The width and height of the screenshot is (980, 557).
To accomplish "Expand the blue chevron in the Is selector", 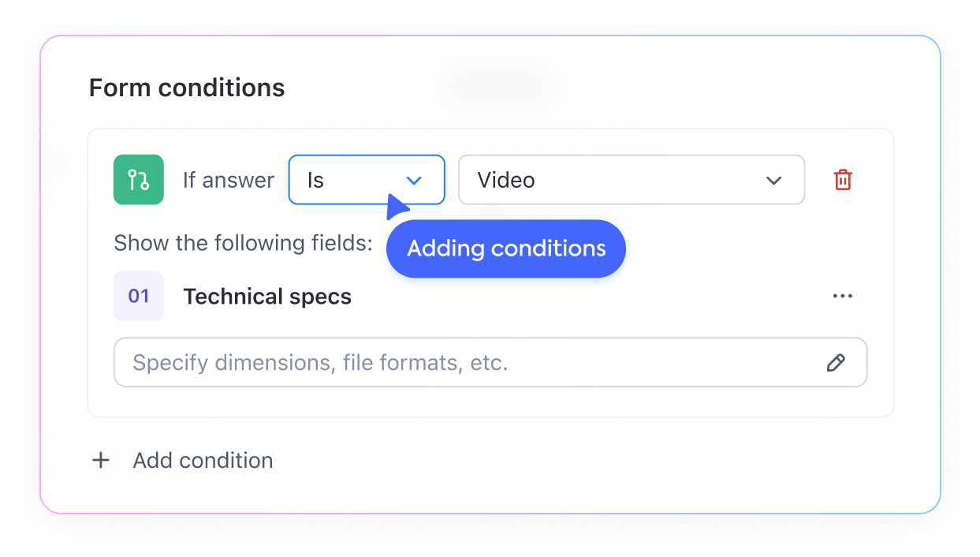I will click(414, 181).
